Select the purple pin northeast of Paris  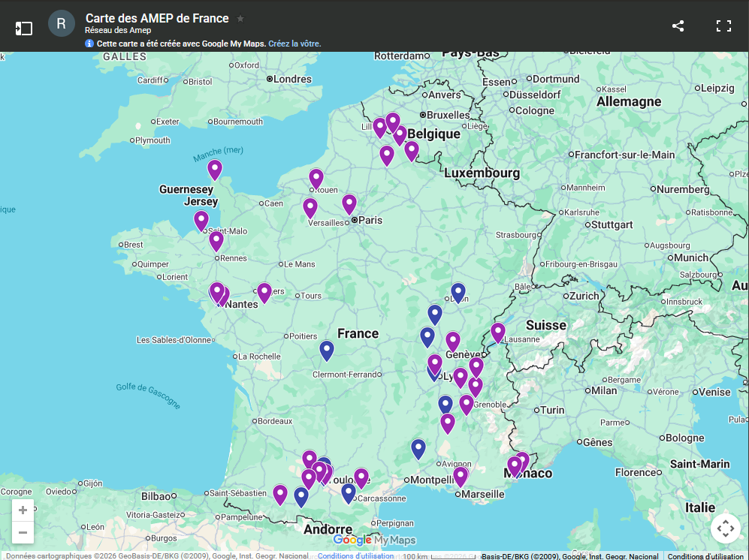[x=349, y=203]
